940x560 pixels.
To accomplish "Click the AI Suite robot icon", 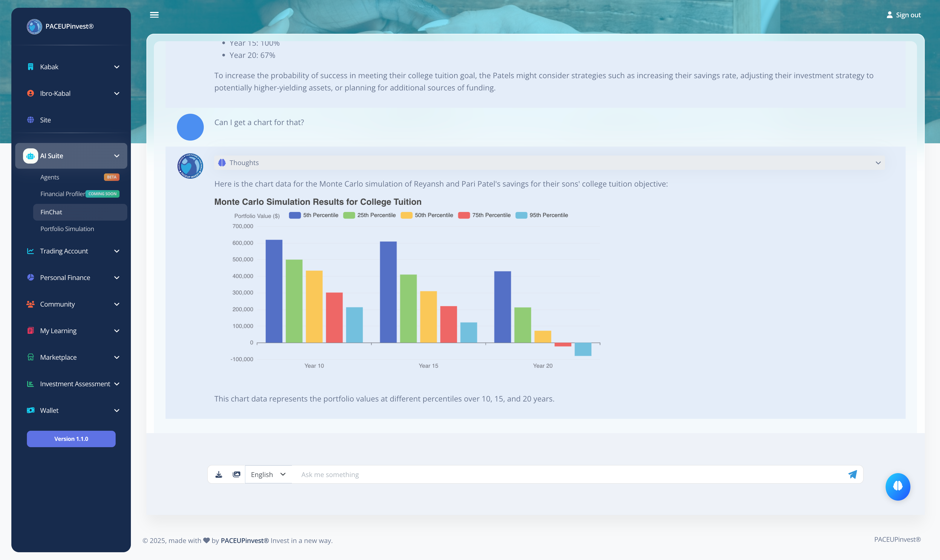I will 30,156.
